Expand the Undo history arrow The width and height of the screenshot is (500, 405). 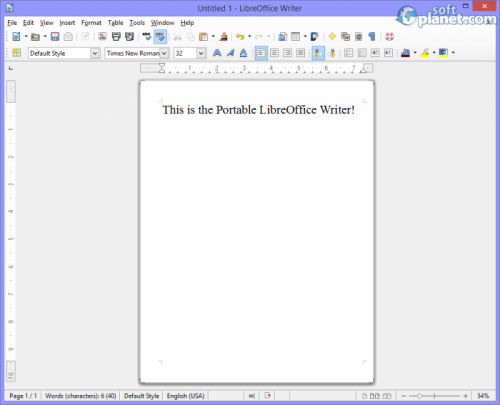249,36
